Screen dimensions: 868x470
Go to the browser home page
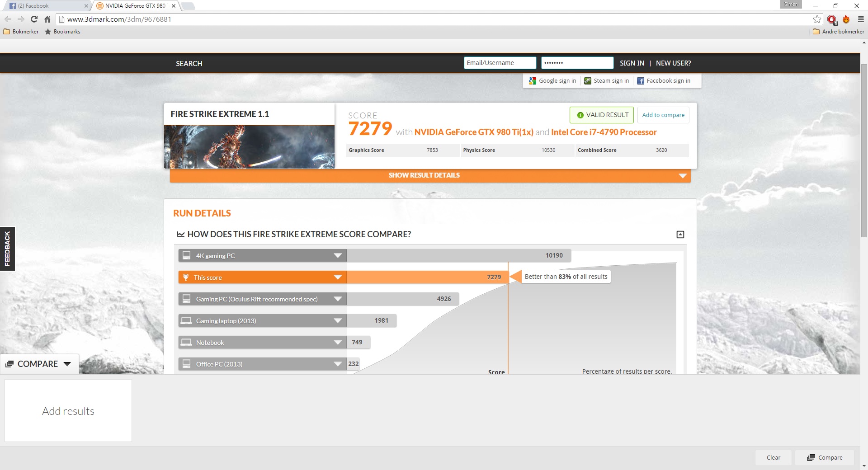tap(47, 19)
